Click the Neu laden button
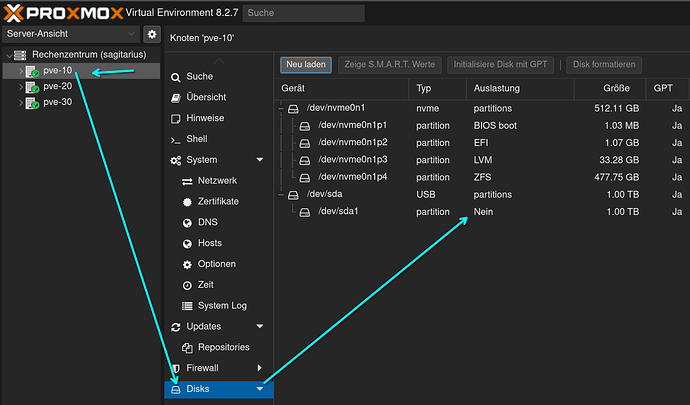690x405 pixels. (x=306, y=65)
